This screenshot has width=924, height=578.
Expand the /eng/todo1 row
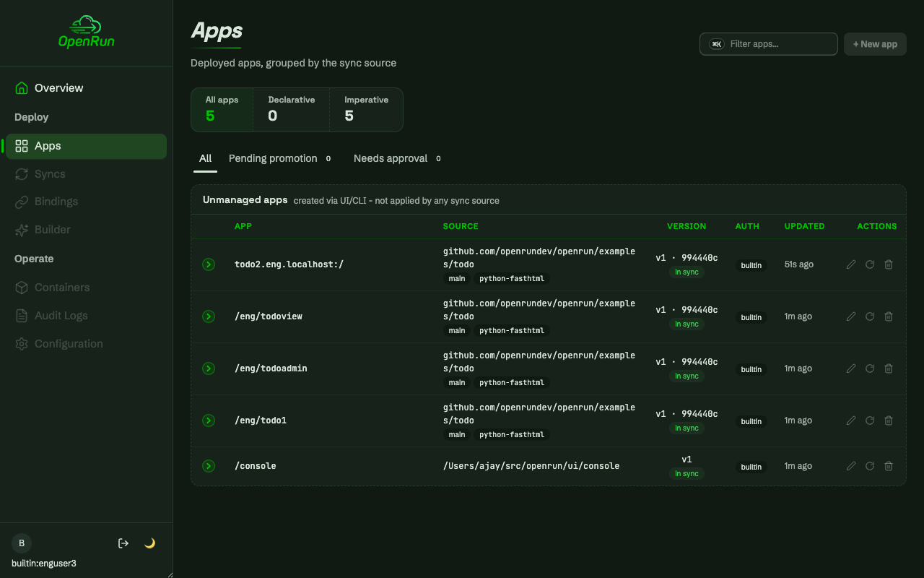[x=209, y=420]
